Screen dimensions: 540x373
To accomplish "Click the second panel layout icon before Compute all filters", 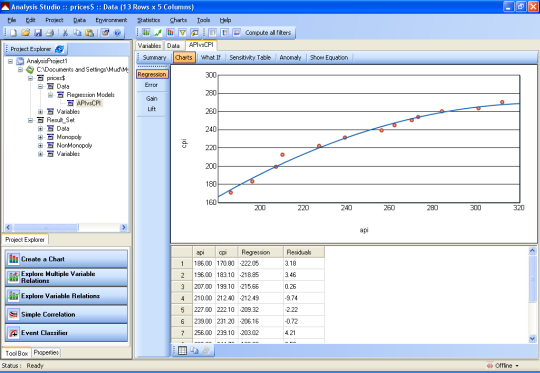I will (225, 33).
